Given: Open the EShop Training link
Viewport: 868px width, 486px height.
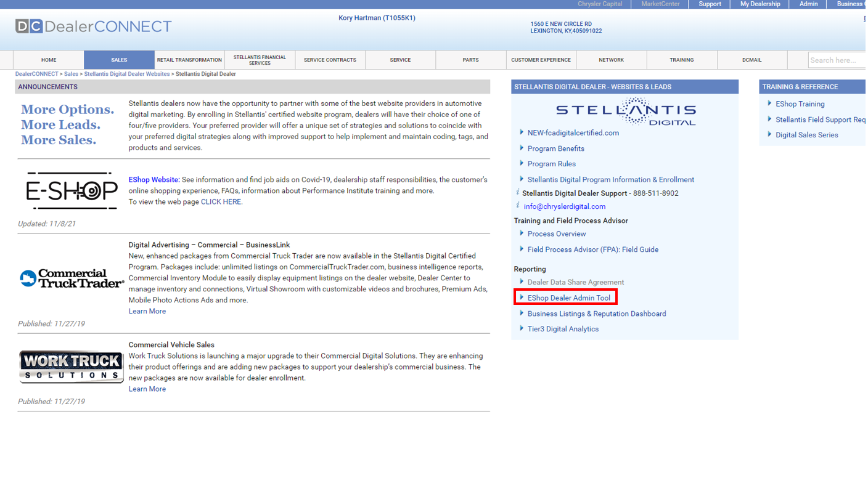Looking at the screenshot, I should coord(800,104).
